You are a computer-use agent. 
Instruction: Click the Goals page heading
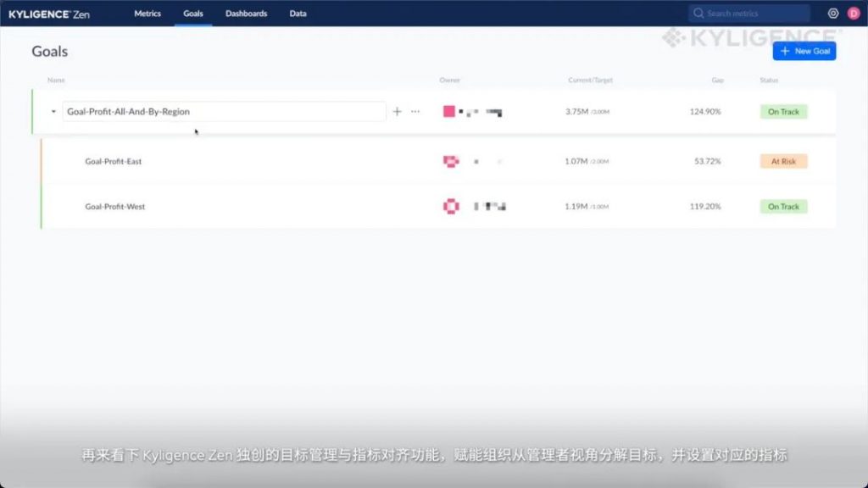click(x=49, y=51)
